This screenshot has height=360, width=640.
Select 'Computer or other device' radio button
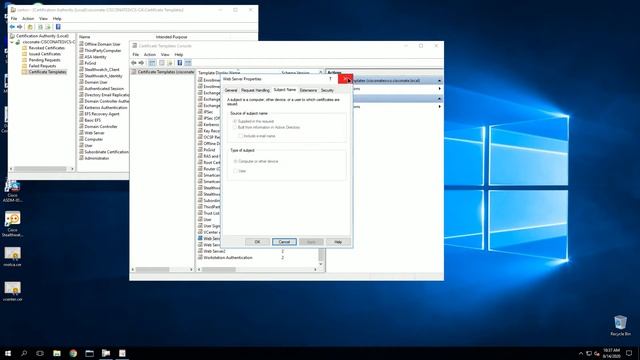tap(235, 161)
